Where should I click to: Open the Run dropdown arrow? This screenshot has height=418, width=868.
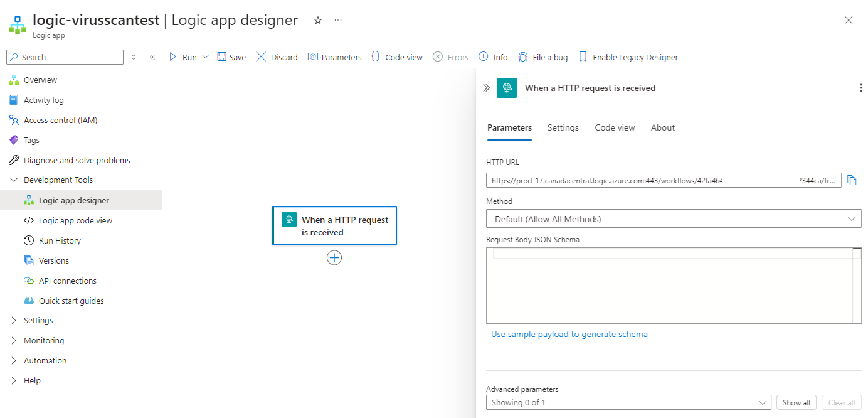click(x=205, y=57)
